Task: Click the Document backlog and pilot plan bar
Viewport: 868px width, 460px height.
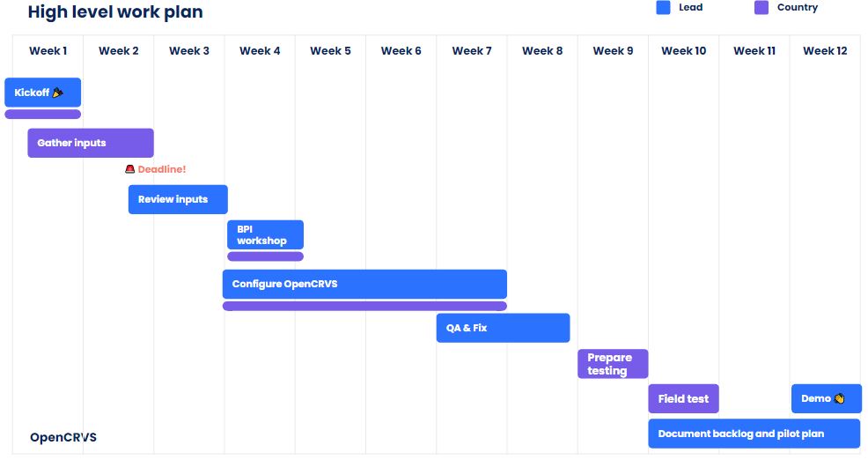Action: click(x=754, y=434)
